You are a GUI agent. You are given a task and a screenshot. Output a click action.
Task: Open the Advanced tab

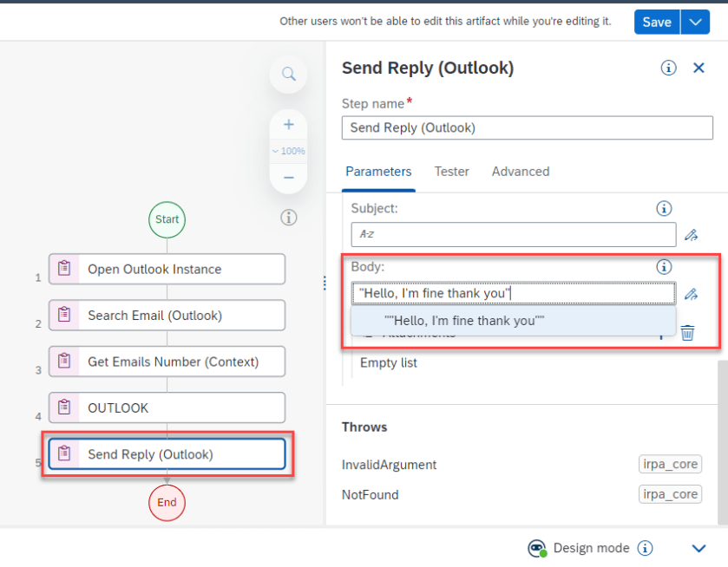521,172
